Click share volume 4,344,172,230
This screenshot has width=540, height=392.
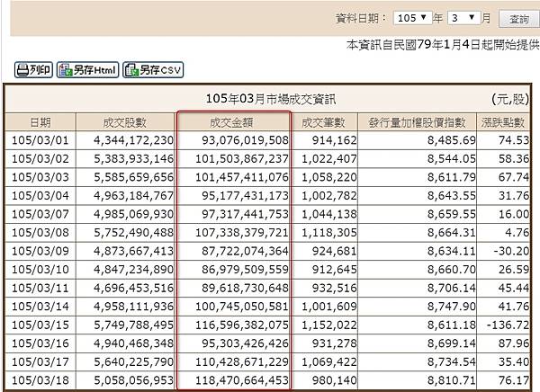pos(133,140)
